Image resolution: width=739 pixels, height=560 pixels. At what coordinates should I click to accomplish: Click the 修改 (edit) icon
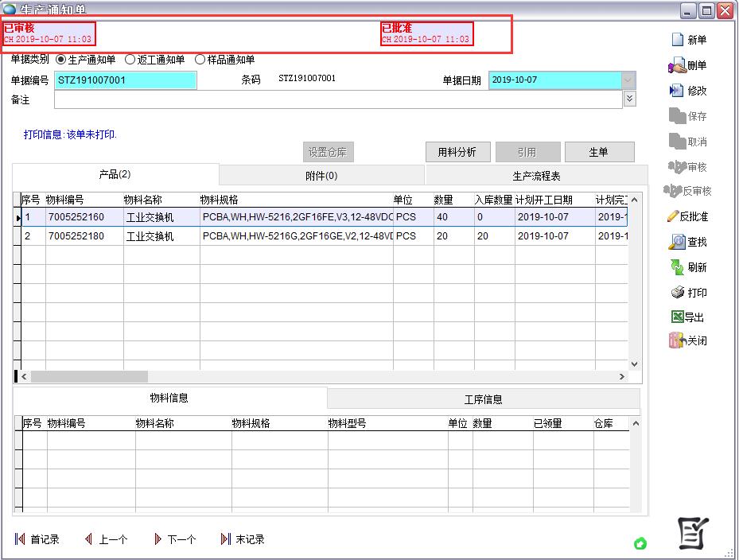coord(677,91)
